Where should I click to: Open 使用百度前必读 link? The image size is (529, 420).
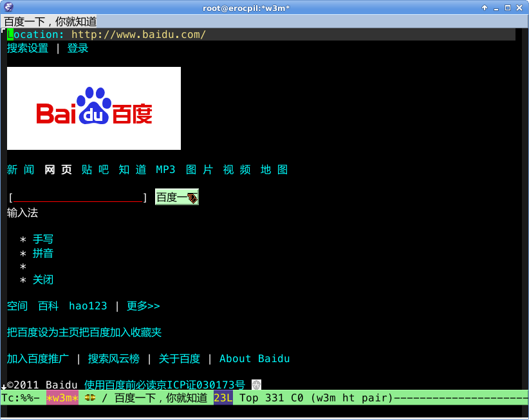pyautogui.click(x=120, y=385)
